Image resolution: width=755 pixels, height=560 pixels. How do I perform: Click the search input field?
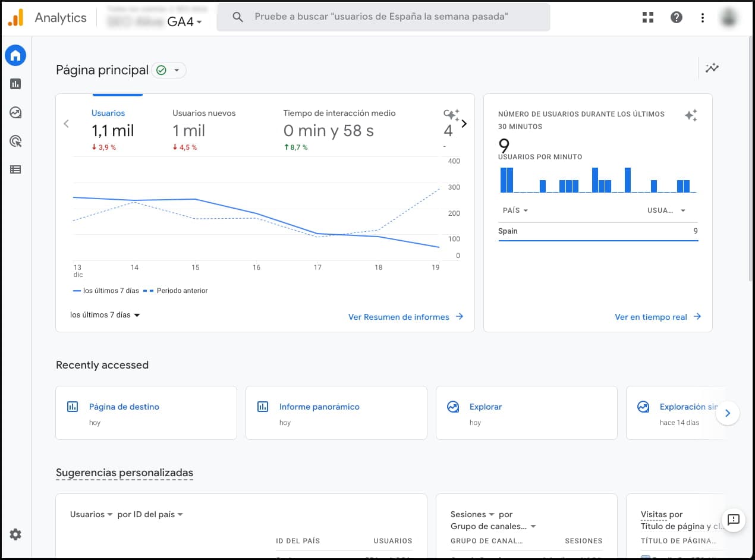pyautogui.click(x=383, y=17)
